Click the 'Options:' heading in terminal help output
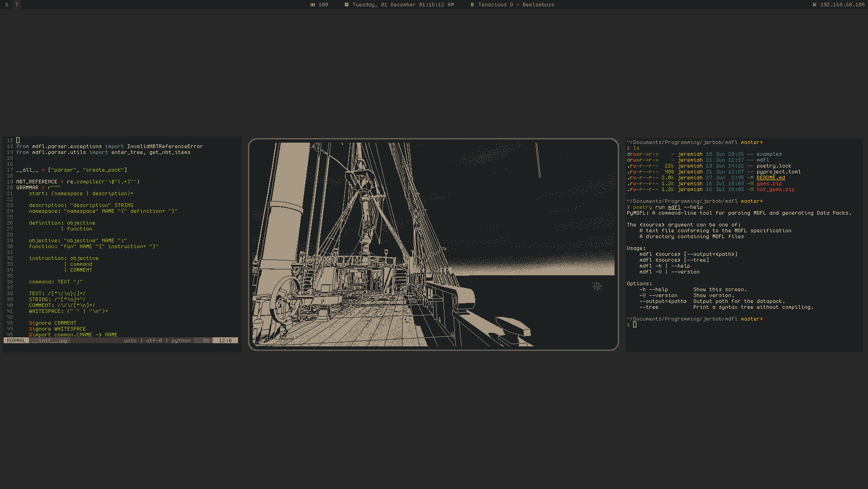 pyautogui.click(x=639, y=283)
